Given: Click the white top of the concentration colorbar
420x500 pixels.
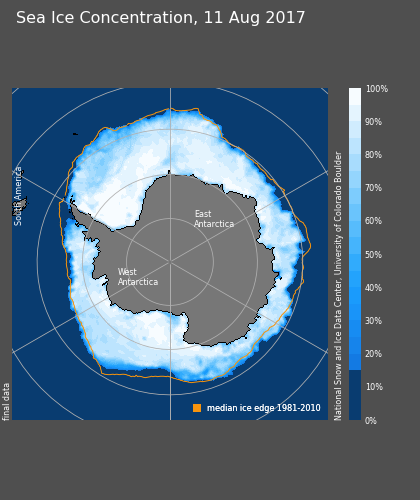Looking at the screenshot, I should tap(355, 96).
